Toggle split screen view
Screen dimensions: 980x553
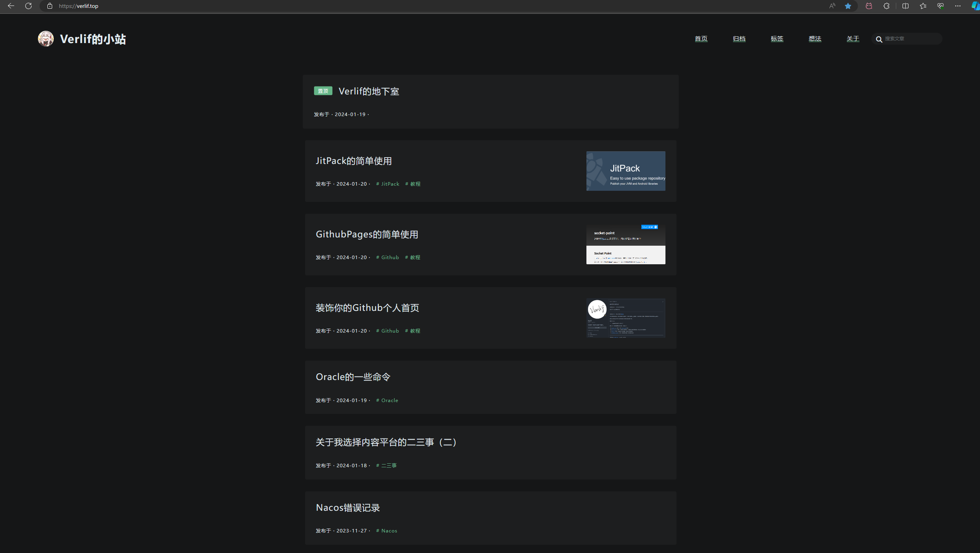click(x=905, y=6)
